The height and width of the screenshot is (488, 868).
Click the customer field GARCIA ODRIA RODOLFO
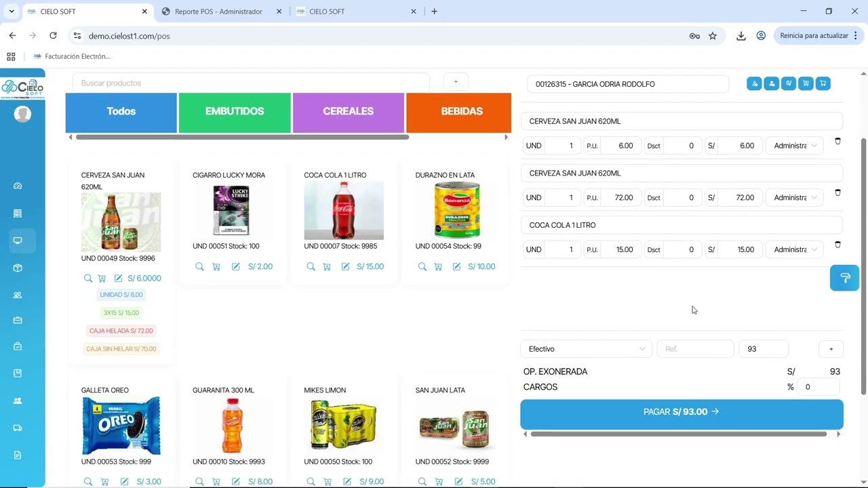click(628, 84)
